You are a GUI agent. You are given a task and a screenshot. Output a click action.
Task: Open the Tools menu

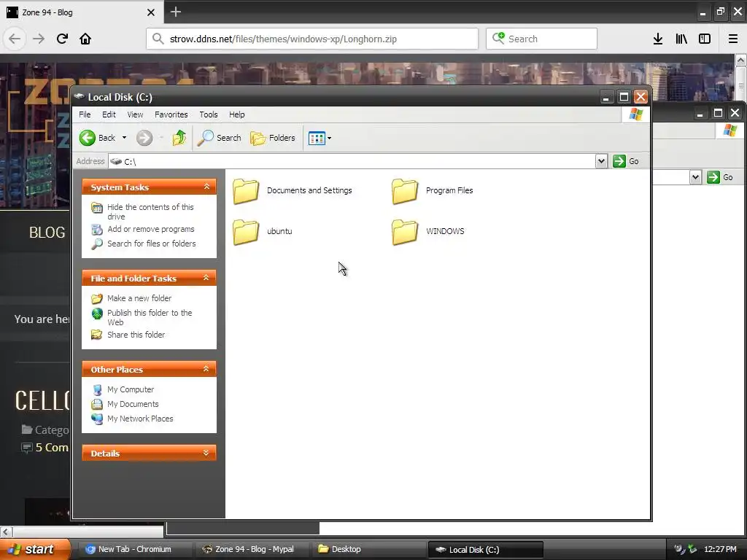208,114
